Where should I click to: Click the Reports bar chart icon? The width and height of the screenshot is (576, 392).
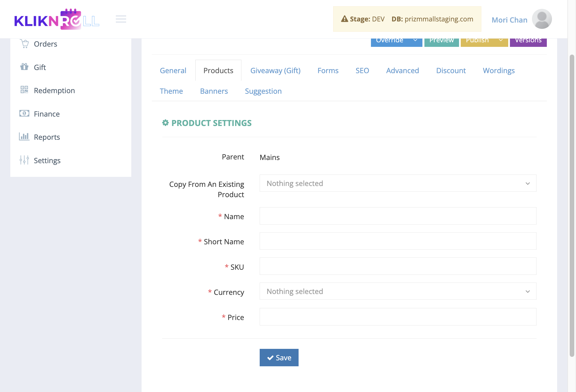pyautogui.click(x=24, y=137)
